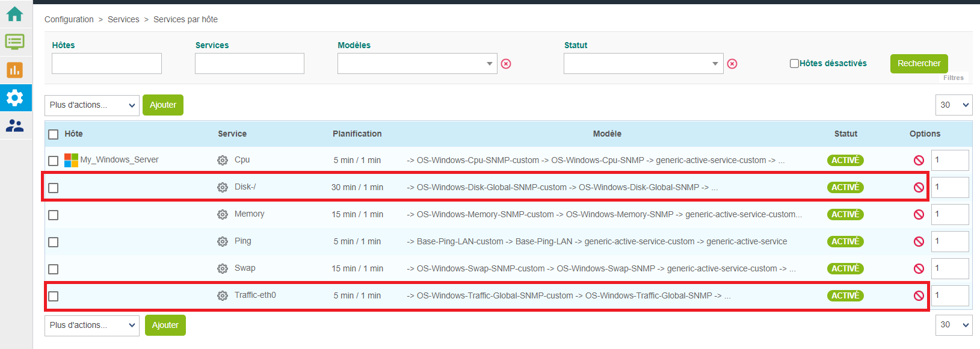Viewport: 980px width, 349px height.
Task: Open the Statut filter dropdown
Action: point(643,64)
